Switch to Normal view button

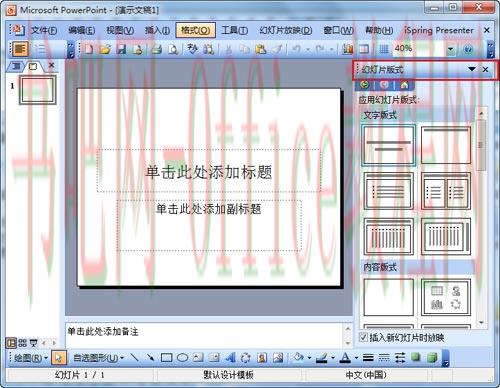pyautogui.click(x=11, y=343)
